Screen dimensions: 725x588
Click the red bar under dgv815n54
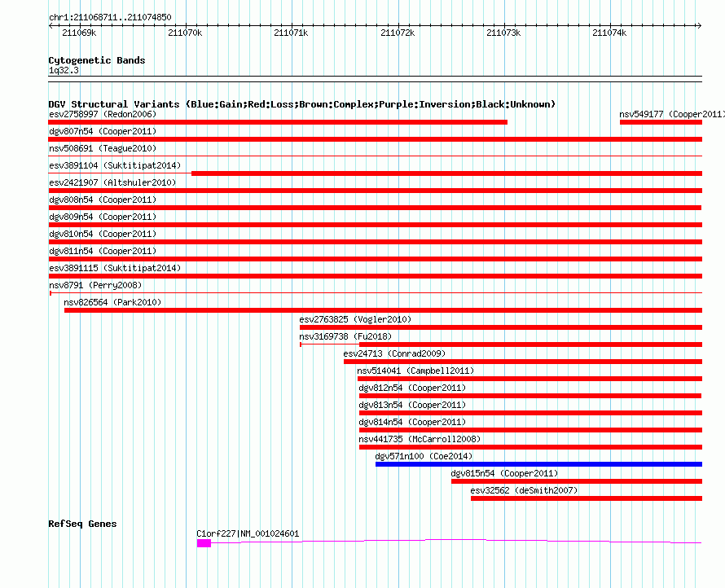pos(577,481)
